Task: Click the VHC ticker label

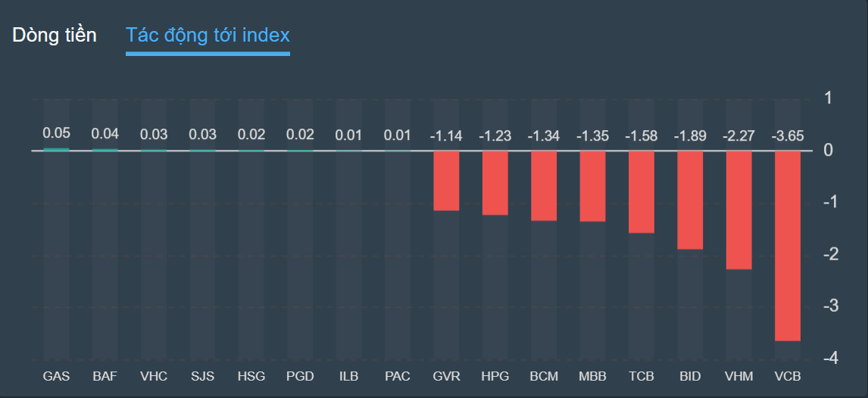Action: click(154, 376)
